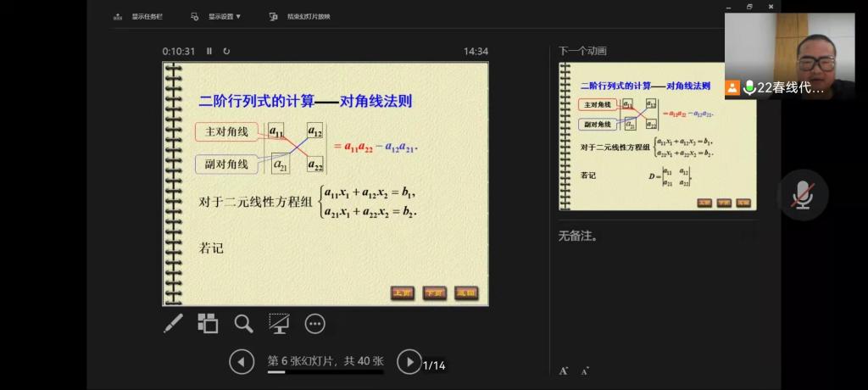Open more slideshow options ellipsis
Image resolution: width=868 pixels, height=390 pixels.
pos(314,323)
